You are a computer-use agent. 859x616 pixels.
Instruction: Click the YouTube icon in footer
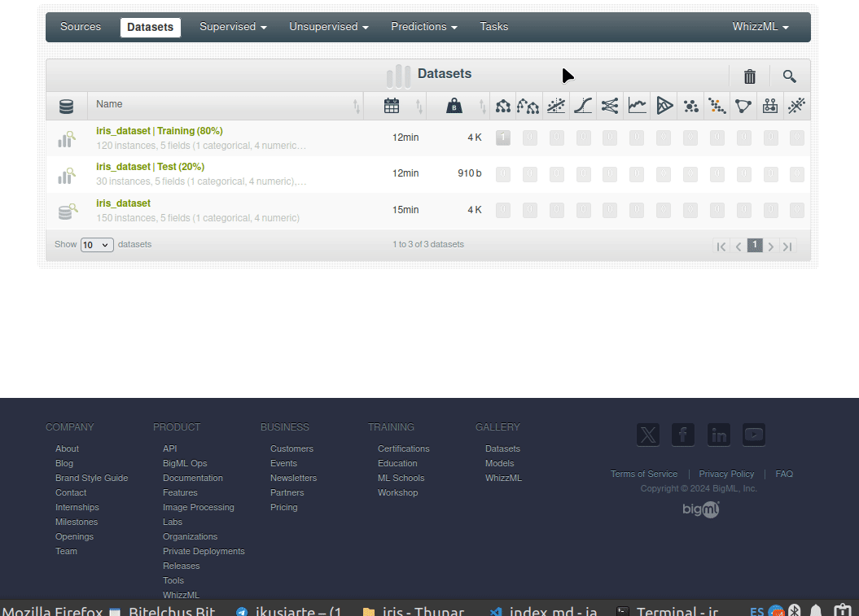pyautogui.click(x=753, y=435)
